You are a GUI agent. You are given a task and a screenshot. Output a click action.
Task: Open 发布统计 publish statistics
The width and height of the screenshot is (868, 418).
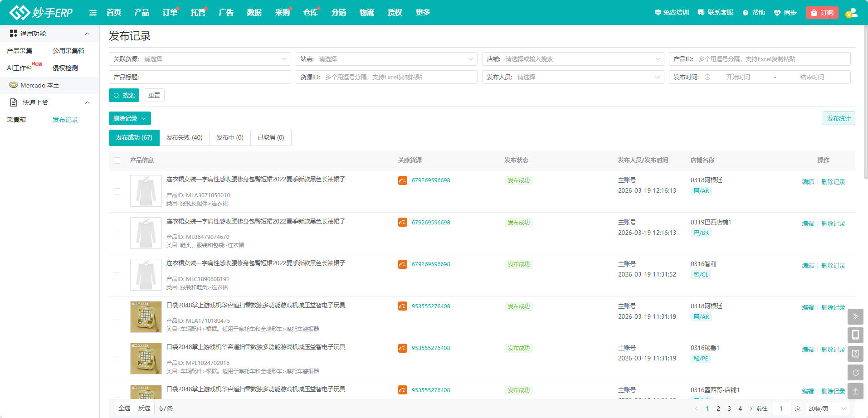[839, 118]
